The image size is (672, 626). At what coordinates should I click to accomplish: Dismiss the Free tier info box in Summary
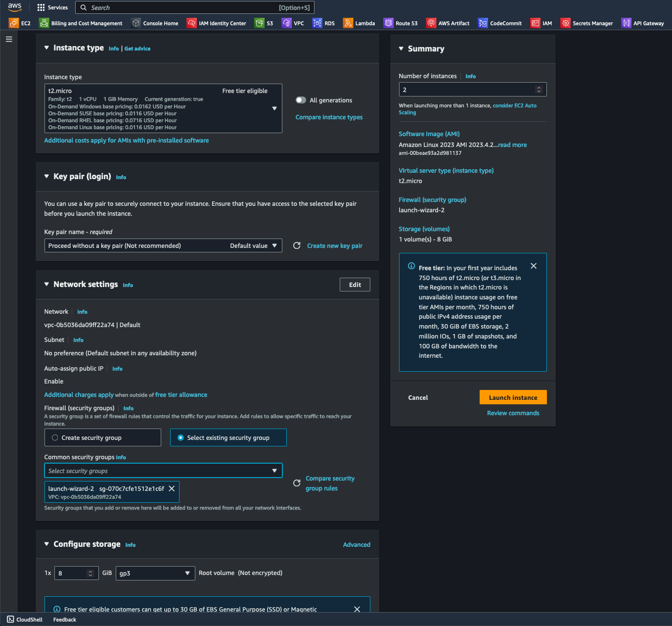(534, 266)
